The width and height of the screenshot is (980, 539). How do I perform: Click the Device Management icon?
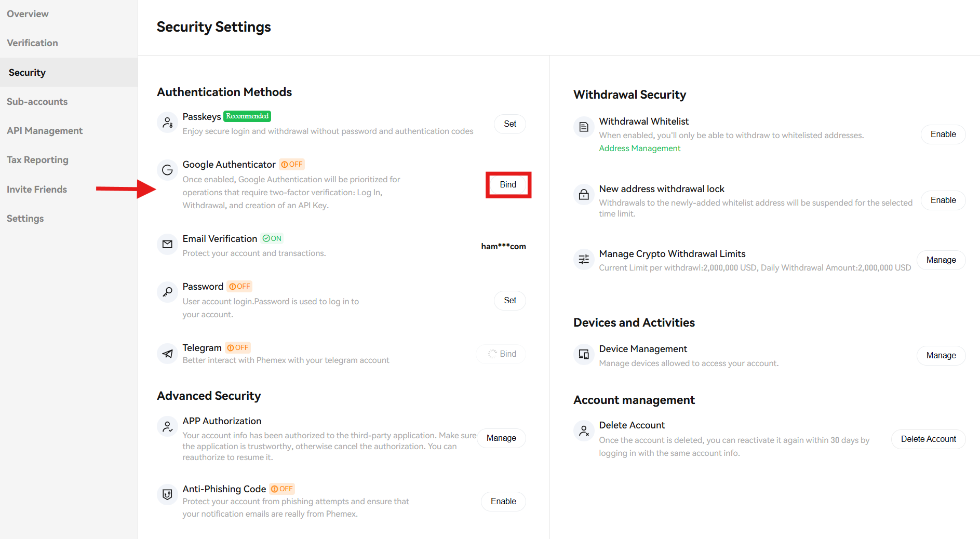(584, 354)
